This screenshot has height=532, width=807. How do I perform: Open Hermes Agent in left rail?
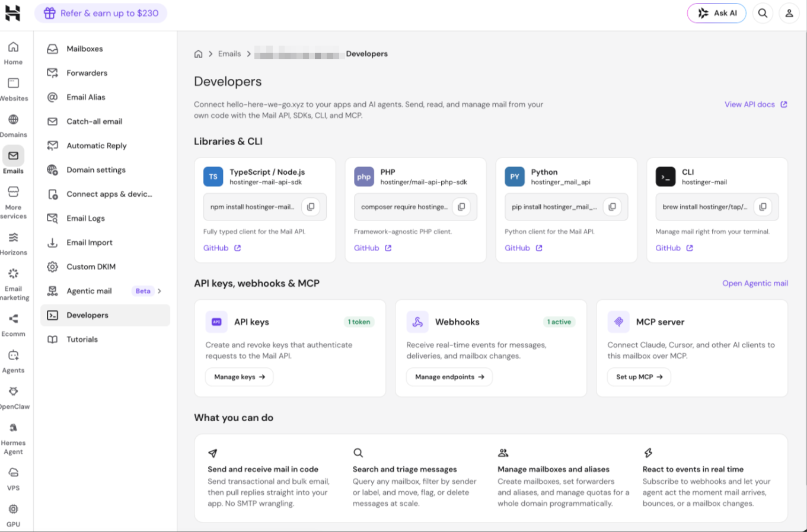(x=13, y=439)
